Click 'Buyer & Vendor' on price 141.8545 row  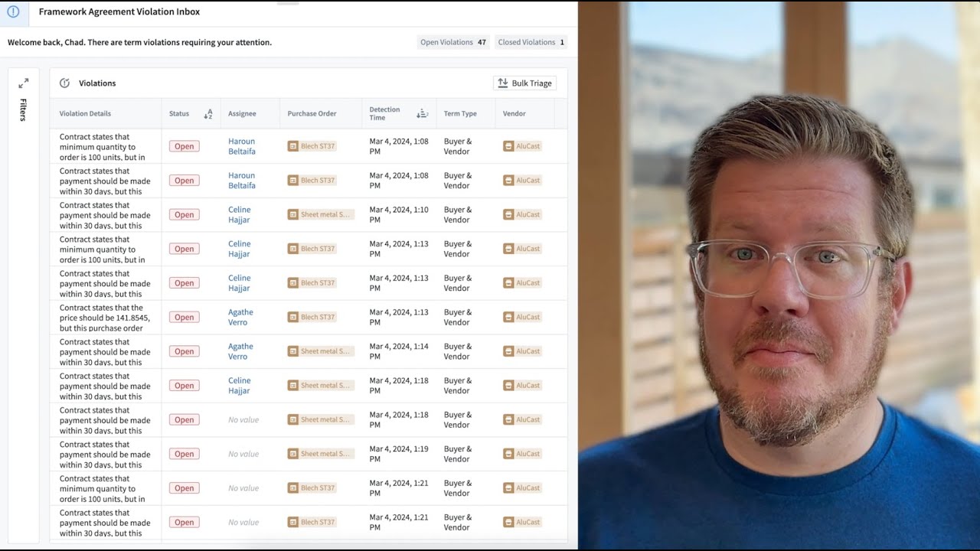point(458,318)
